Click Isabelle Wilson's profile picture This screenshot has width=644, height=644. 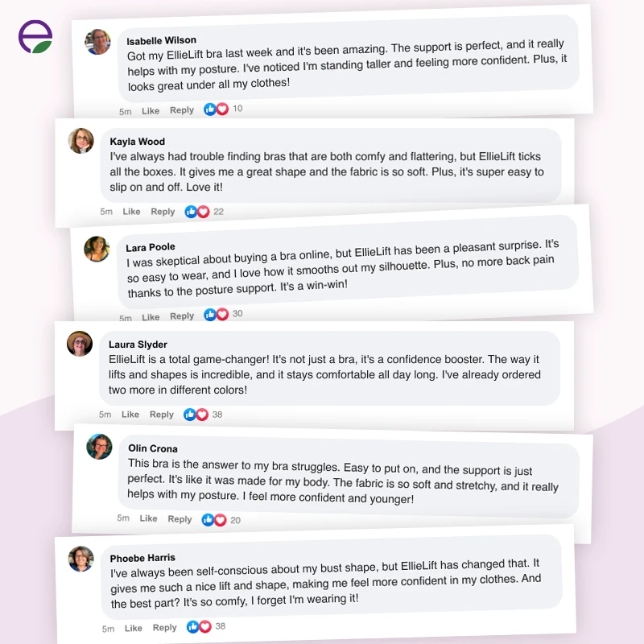(x=97, y=41)
